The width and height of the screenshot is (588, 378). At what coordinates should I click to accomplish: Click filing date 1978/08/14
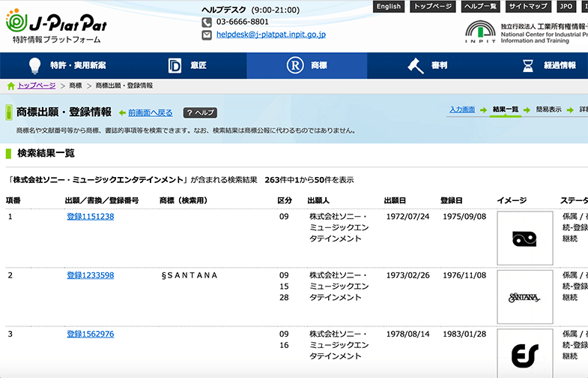[x=407, y=334]
